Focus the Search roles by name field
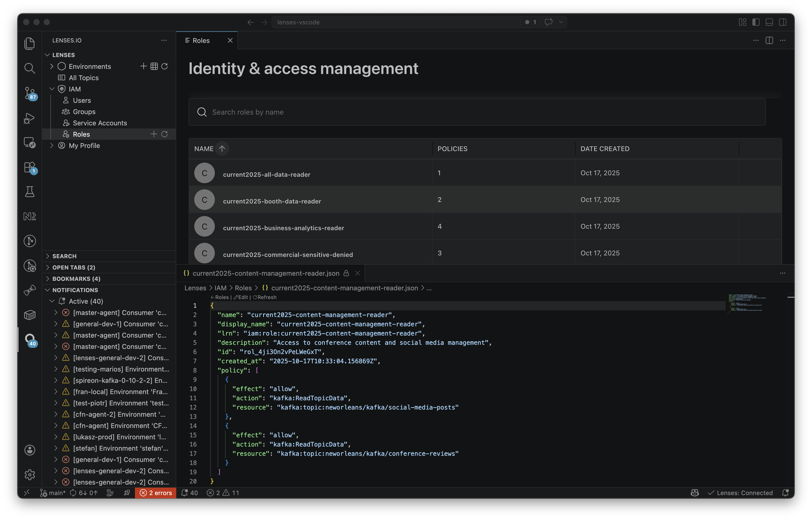This screenshot has width=812, height=520. [477, 112]
